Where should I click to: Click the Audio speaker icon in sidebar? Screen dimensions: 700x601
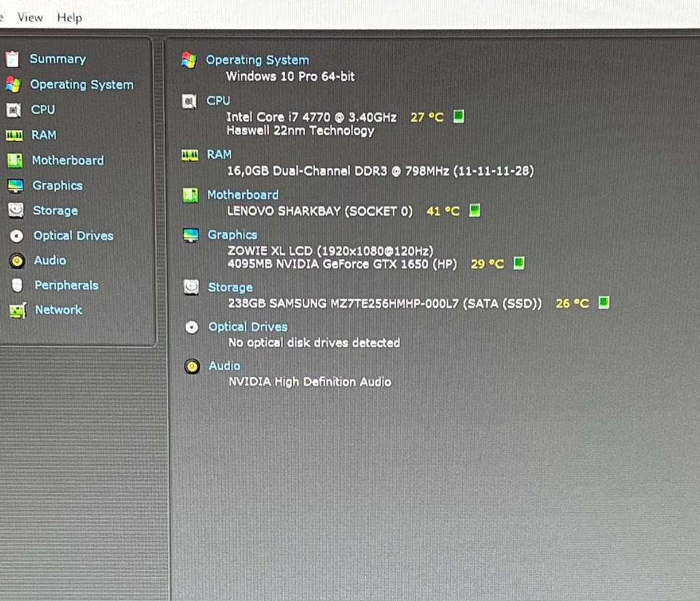(17, 260)
